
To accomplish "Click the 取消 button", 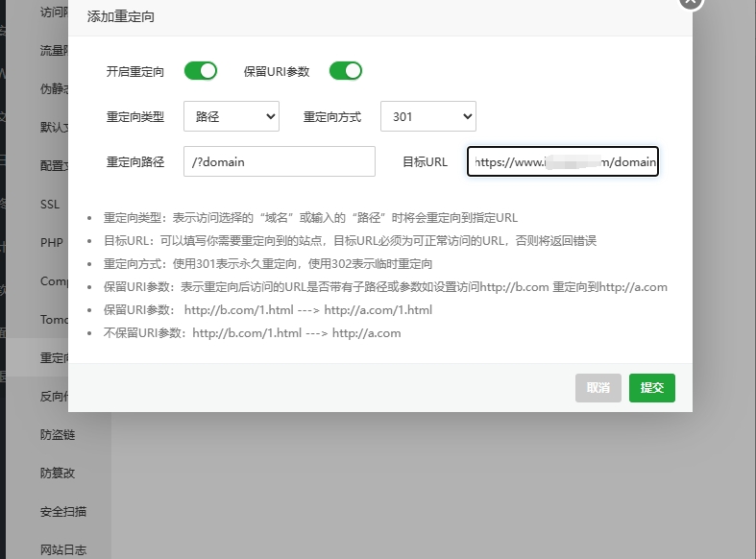I will point(597,388).
